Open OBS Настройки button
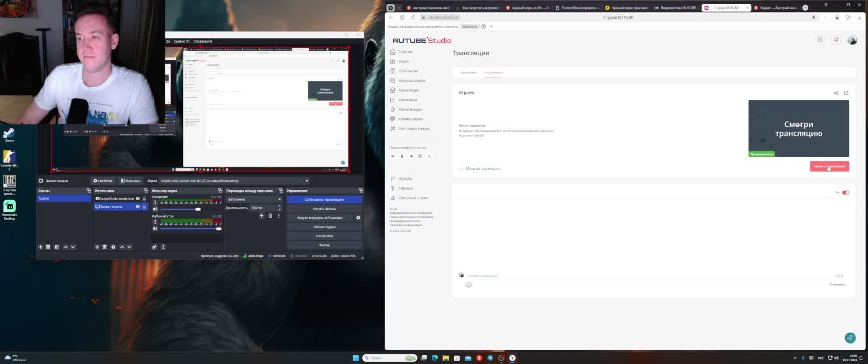Viewport: 868px width, 364px height. [324, 236]
